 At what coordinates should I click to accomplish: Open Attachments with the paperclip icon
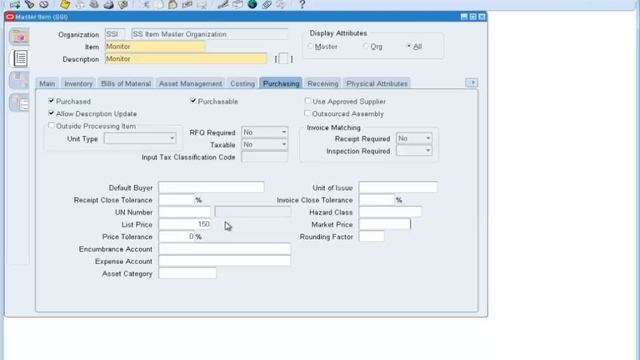pos(267,4)
